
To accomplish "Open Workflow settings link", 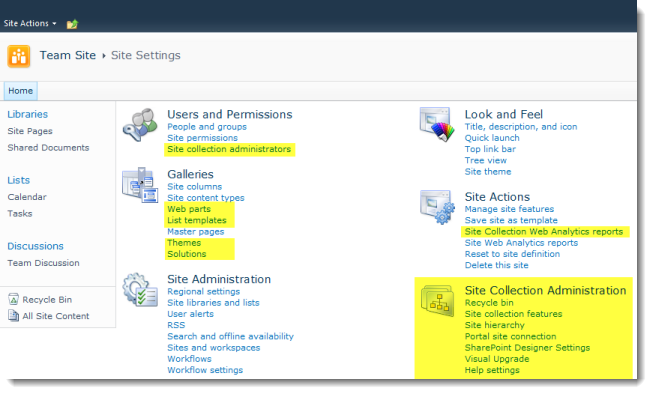I will [x=205, y=370].
